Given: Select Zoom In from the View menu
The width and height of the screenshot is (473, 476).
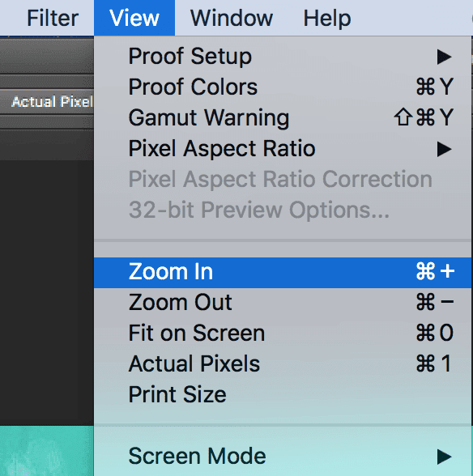Looking at the screenshot, I should [283, 272].
